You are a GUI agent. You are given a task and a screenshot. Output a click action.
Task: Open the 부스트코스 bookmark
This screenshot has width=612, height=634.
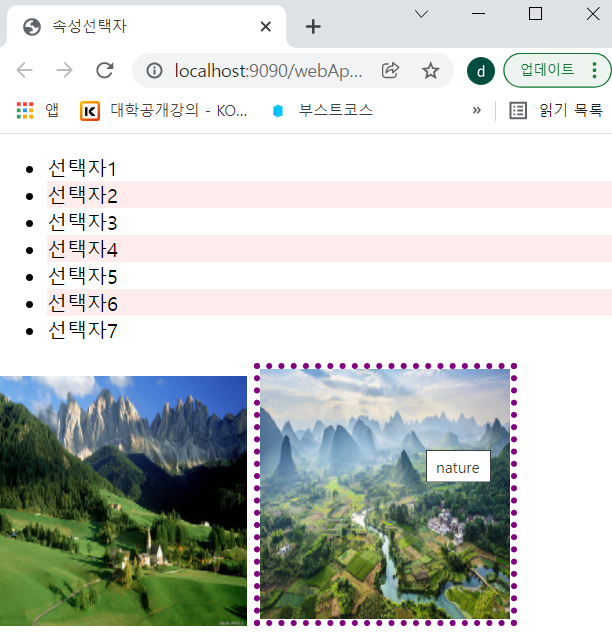(322, 110)
